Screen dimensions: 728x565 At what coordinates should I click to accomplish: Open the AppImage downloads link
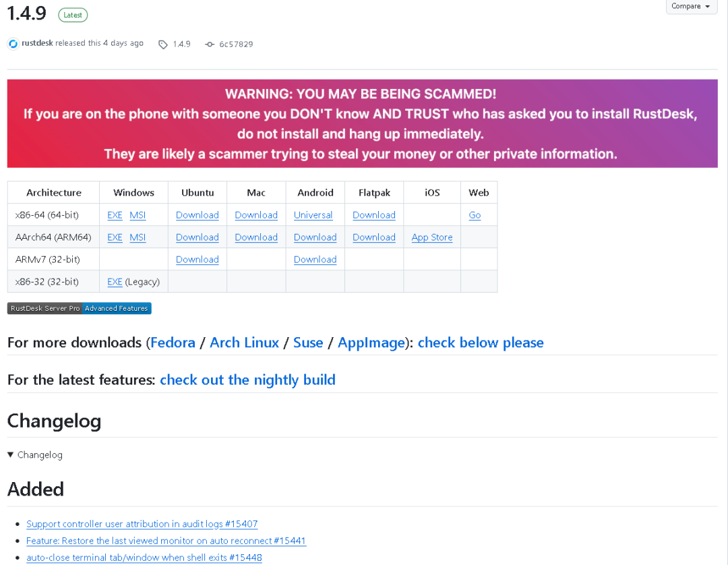371,343
